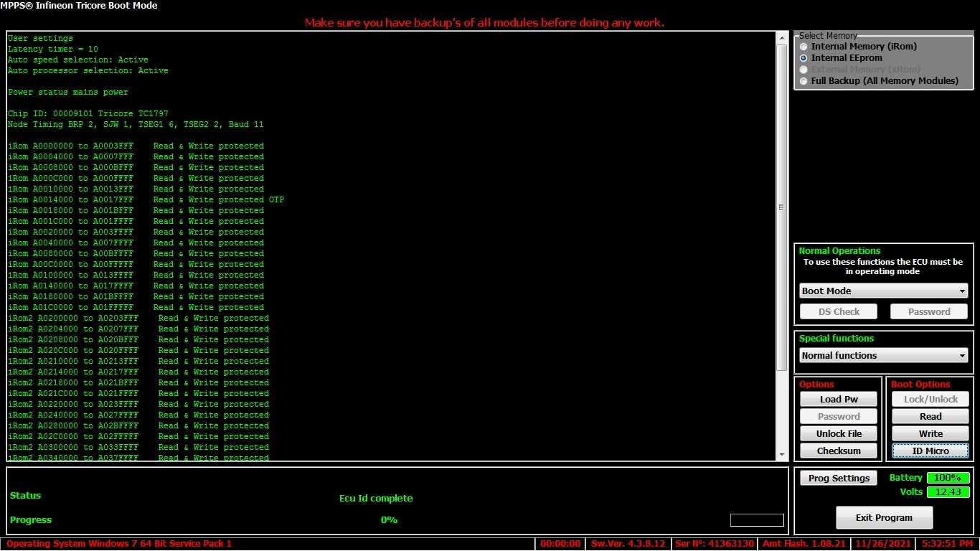
Task: Click the Node Timing BRP 2 line
Action: (x=136, y=124)
